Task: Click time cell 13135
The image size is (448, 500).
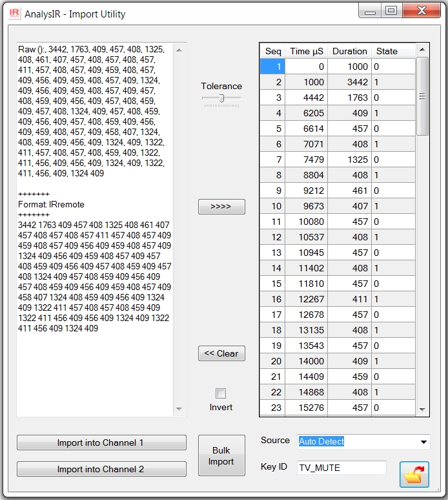Action: click(x=306, y=330)
